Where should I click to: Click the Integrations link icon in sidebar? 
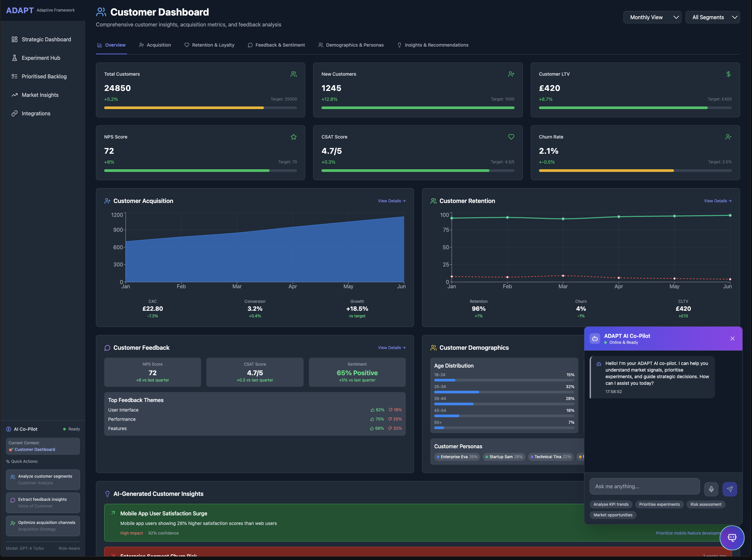point(14,114)
